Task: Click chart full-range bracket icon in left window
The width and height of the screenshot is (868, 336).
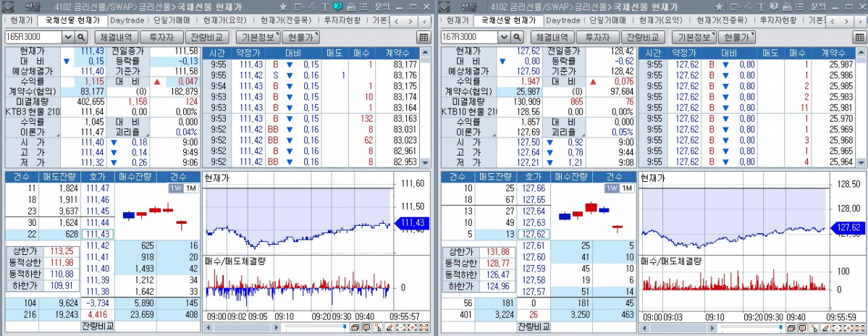Action: pyautogui.click(x=424, y=328)
